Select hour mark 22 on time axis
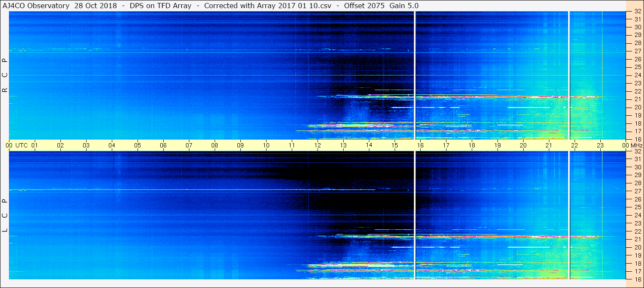The image size is (644, 288). click(x=575, y=145)
